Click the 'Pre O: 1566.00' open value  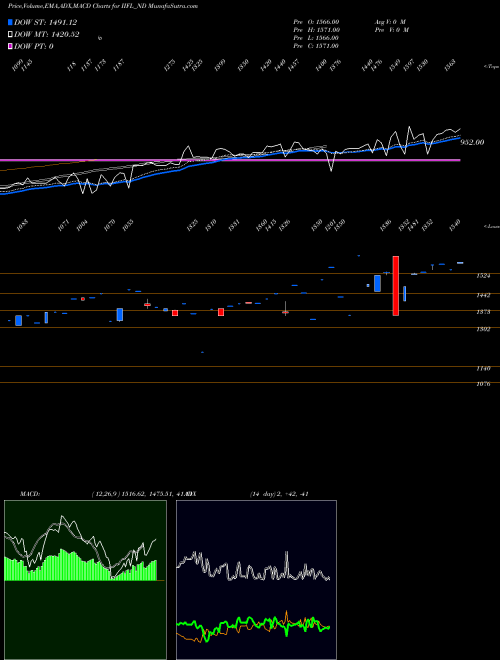(316, 21)
